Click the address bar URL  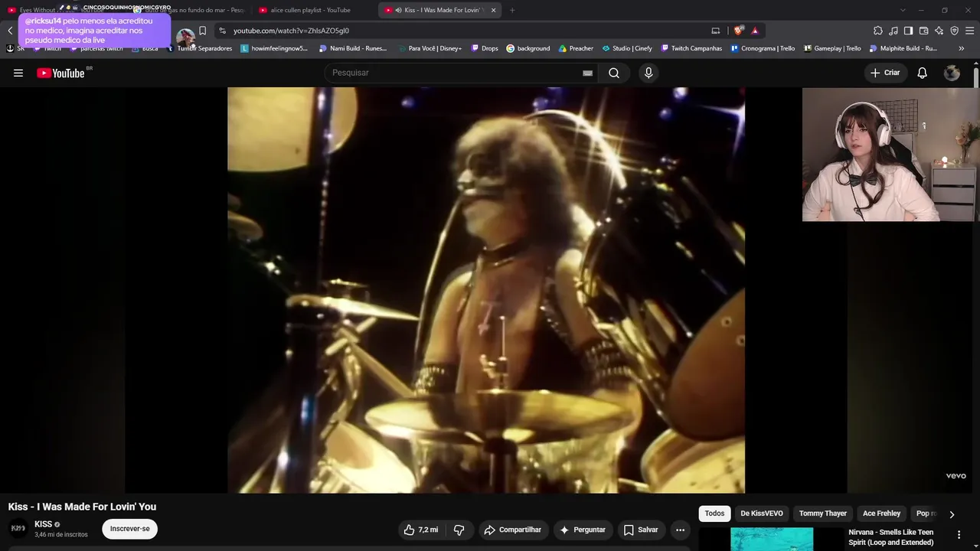[291, 31]
